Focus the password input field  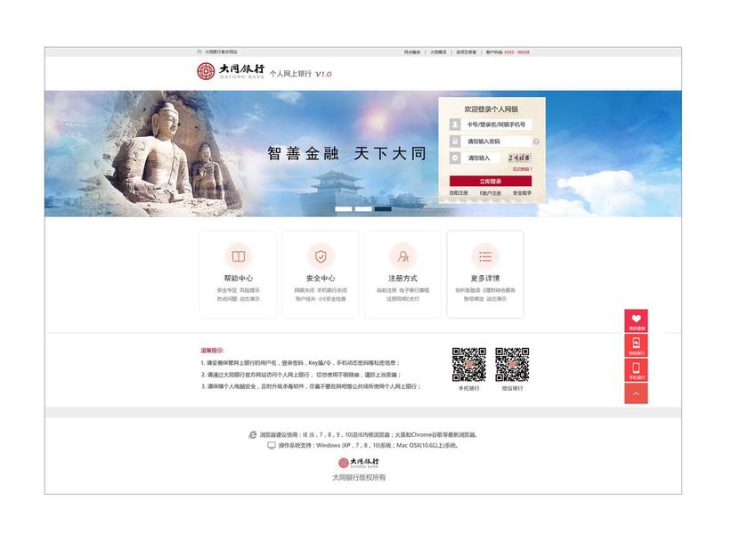tap(496, 142)
